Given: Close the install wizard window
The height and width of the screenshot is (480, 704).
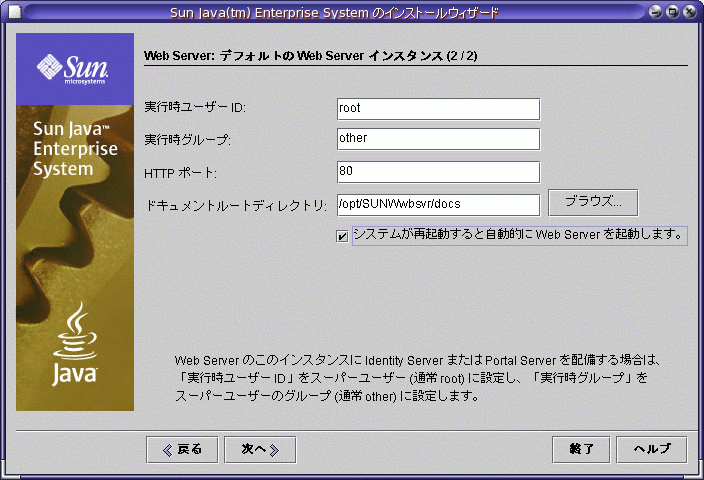Looking at the screenshot, I should pos(689,12).
